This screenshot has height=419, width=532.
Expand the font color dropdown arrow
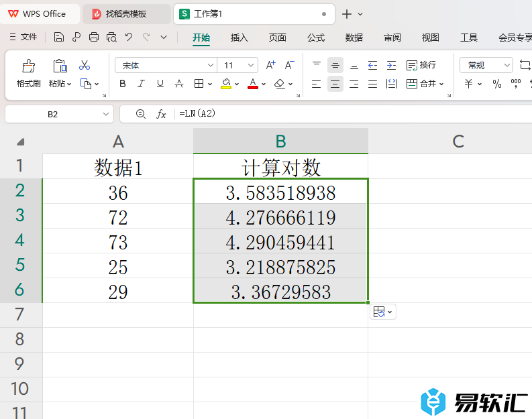(264, 84)
